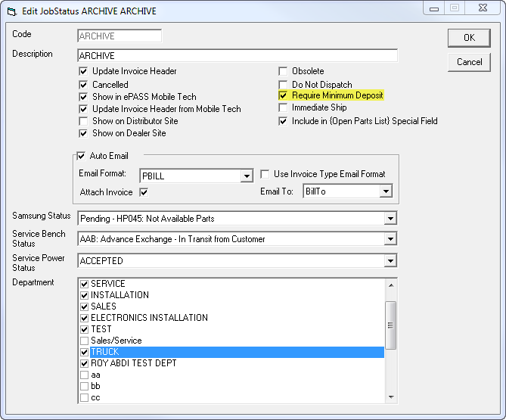Check the Sales/Service department

click(x=84, y=341)
